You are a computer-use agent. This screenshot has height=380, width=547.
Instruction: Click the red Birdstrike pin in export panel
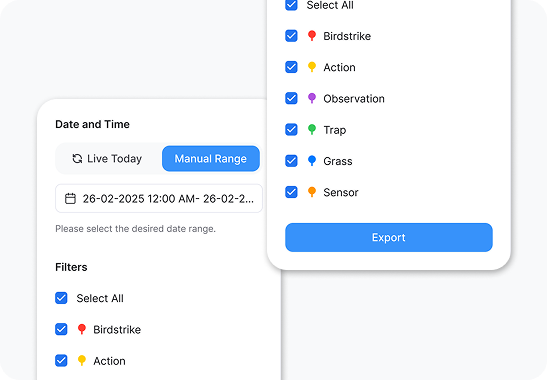tap(312, 36)
